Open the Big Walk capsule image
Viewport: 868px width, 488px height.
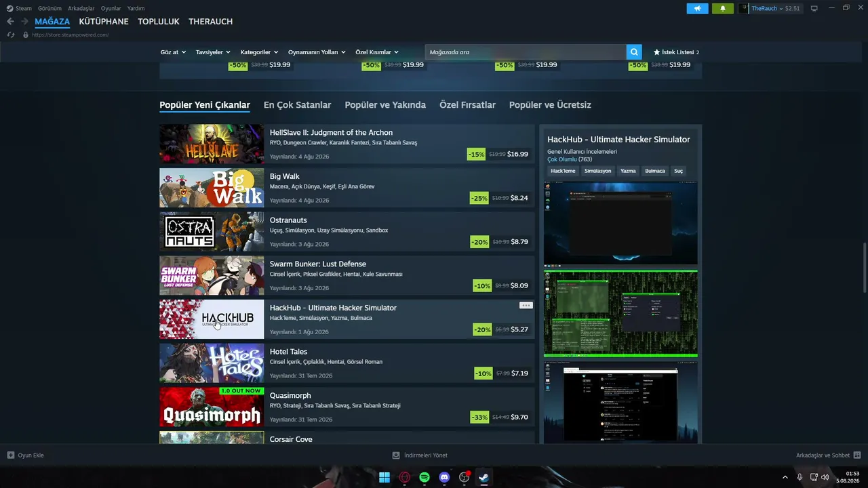click(212, 188)
